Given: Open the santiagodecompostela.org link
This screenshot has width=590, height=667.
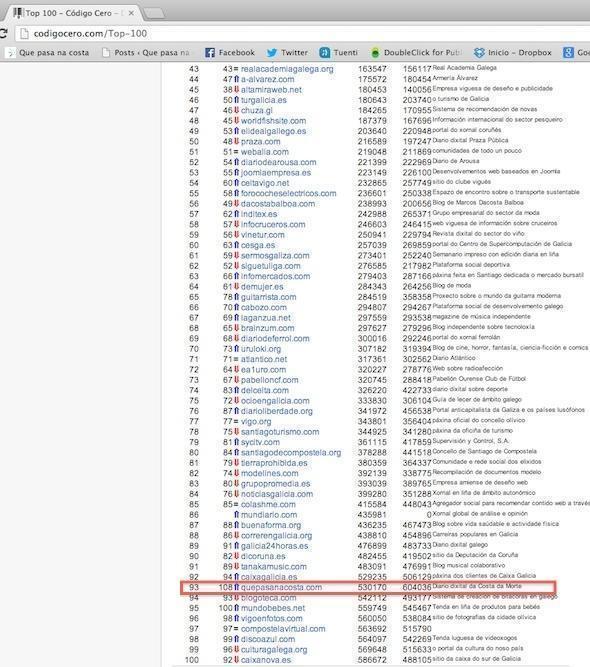Looking at the screenshot, I should click(291, 453).
